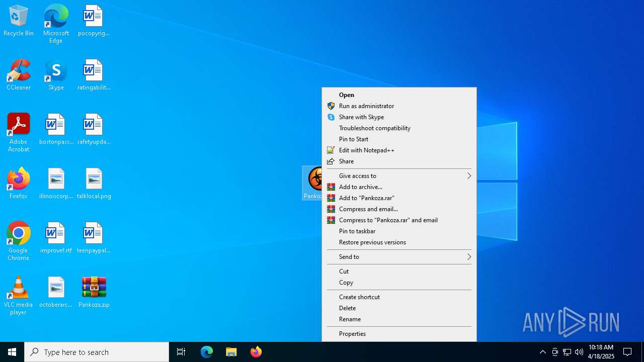Open File Explorer from the taskbar

[x=231, y=352]
